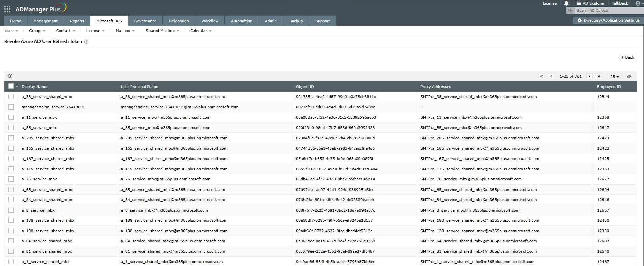This screenshot has width=644, height=266.
Task: Expand the Calendar submenu dropdown
Action: click(201, 31)
